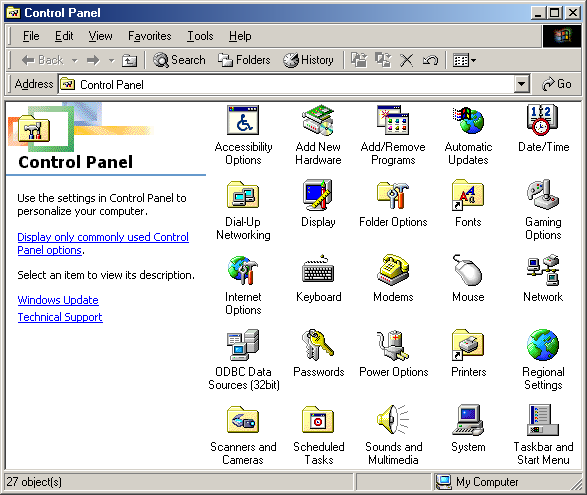Go up one folder level
The image size is (587, 495).
click(x=130, y=60)
